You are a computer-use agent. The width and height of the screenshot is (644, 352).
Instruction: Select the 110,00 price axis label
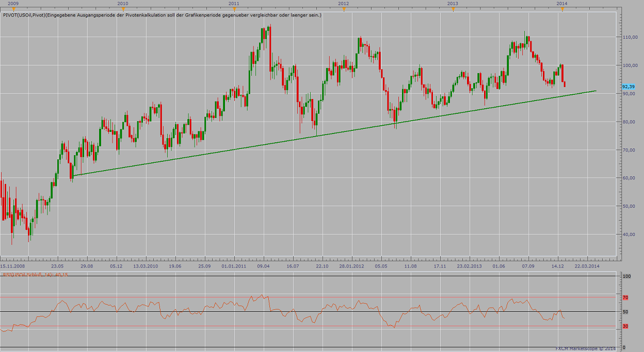pos(629,37)
